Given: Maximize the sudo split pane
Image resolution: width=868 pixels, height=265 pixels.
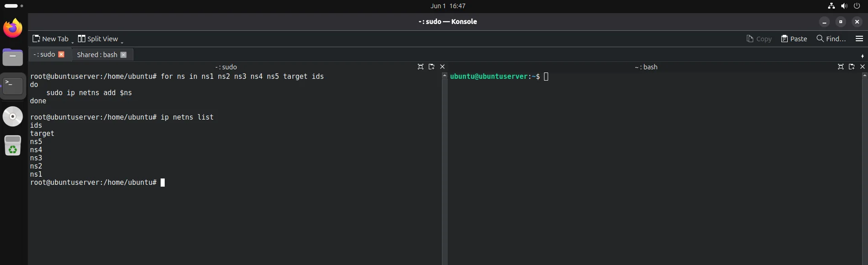Looking at the screenshot, I should click(421, 67).
